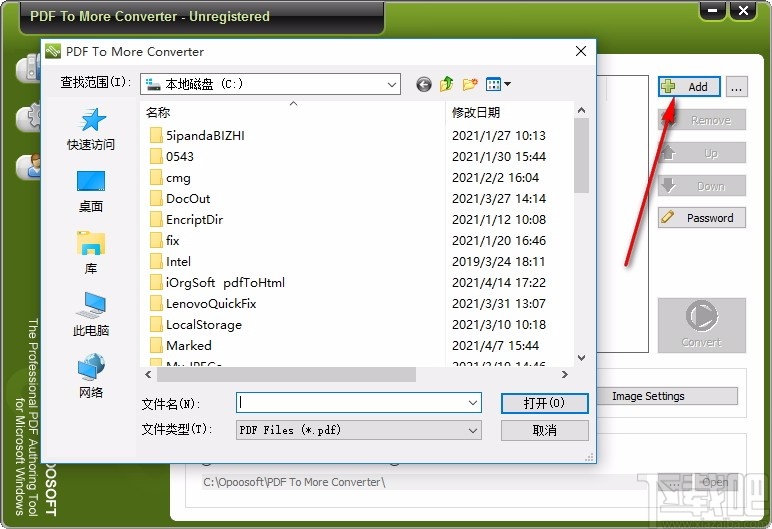Click the date 2021/2/2 16:04

495,177
